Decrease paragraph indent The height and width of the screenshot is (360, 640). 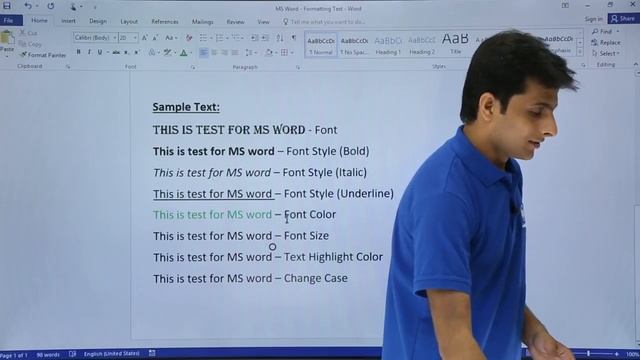254,38
